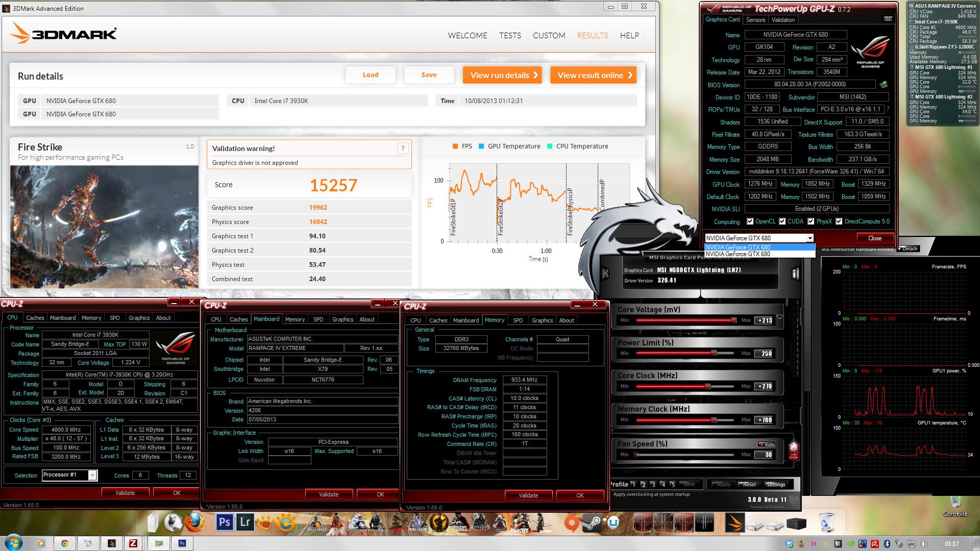This screenshot has height=551, width=980.
Task: Click the Power Limit slider handle
Action: pyautogui.click(x=714, y=353)
